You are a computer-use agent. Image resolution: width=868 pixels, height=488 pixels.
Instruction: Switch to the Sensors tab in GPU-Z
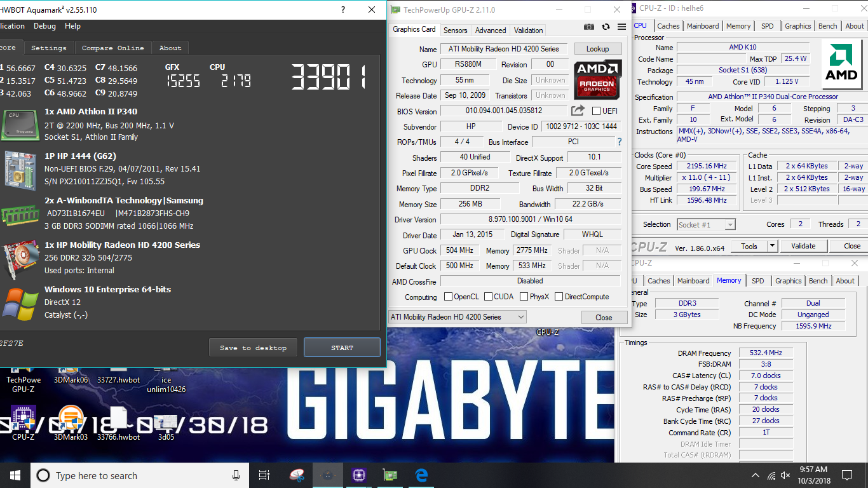[455, 30]
